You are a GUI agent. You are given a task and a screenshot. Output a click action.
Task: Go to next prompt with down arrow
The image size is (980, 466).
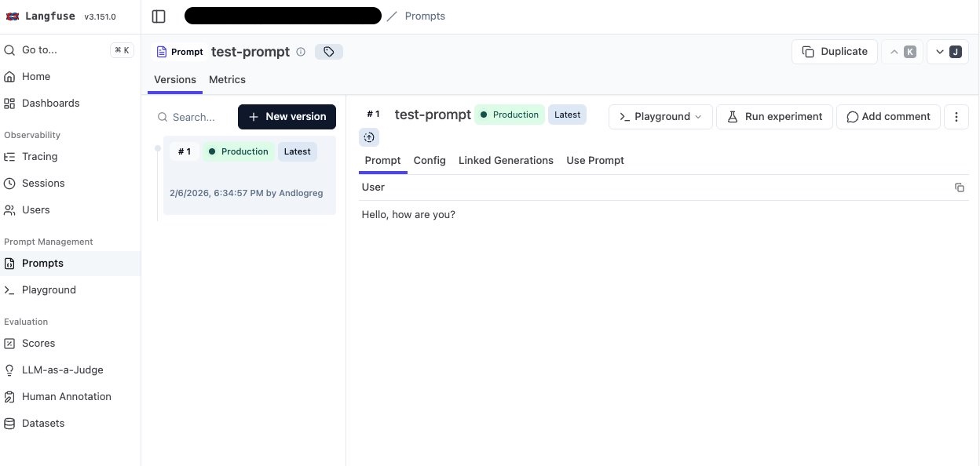coord(947,52)
